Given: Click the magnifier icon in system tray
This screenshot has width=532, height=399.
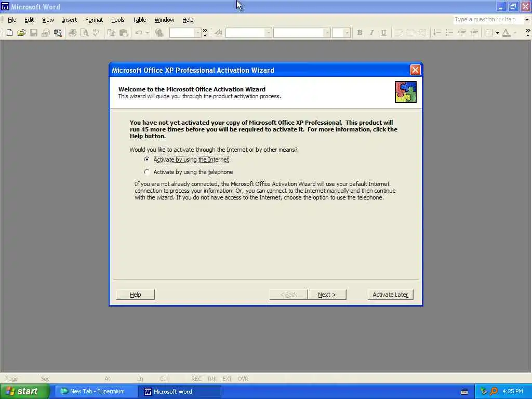Looking at the screenshot, I should click(x=494, y=392).
